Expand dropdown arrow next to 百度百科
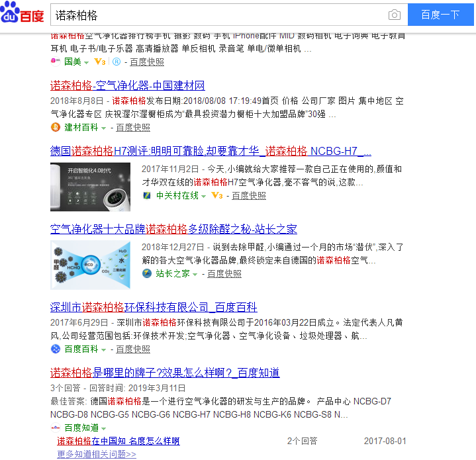The width and height of the screenshot is (476, 460). point(103,350)
